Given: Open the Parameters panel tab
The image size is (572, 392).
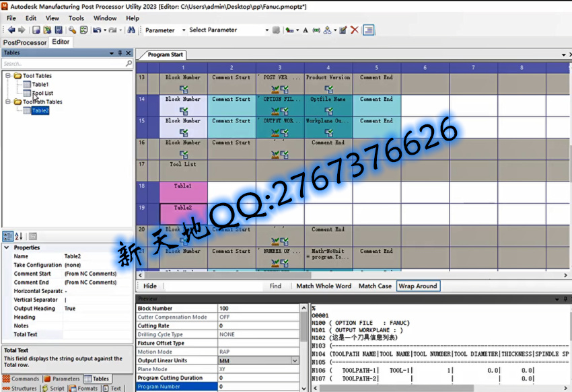Looking at the screenshot, I should point(62,379).
